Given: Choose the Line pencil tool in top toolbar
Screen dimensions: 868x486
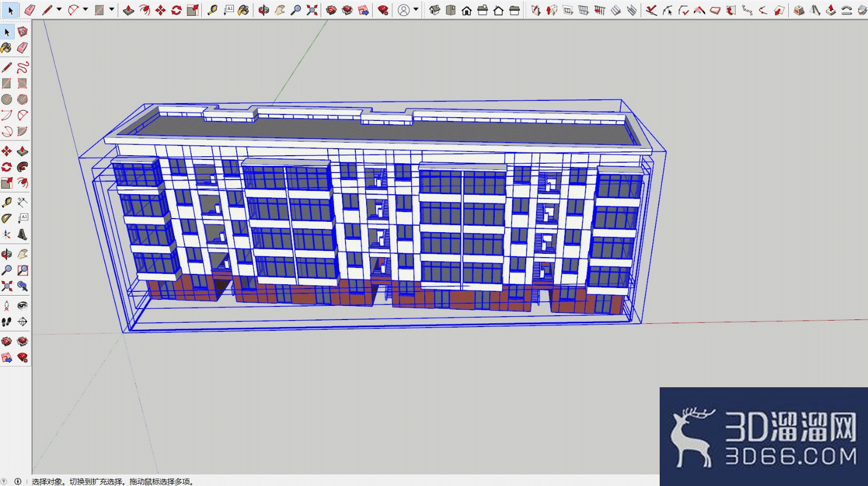Looking at the screenshot, I should pos(47,10).
